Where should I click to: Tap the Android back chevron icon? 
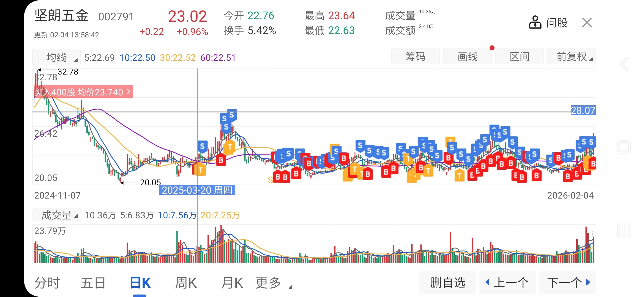click(624, 64)
